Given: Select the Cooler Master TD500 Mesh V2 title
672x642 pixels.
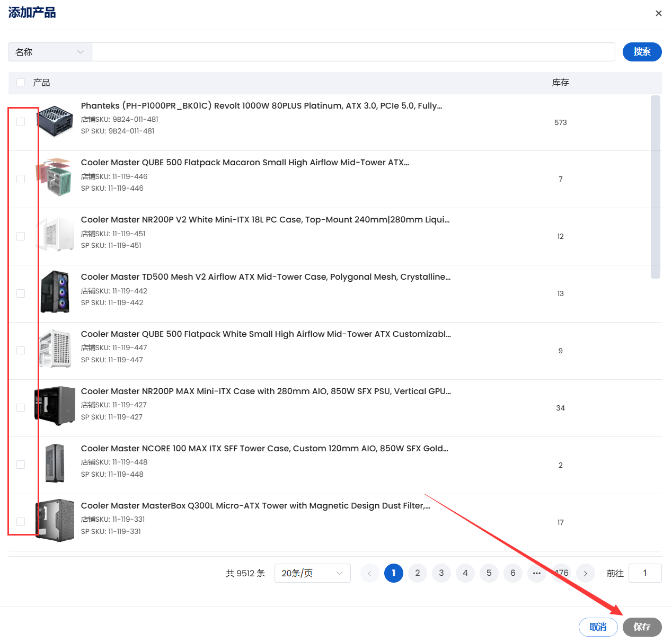Looking at the screenshot, I should (x=266, y=277).
